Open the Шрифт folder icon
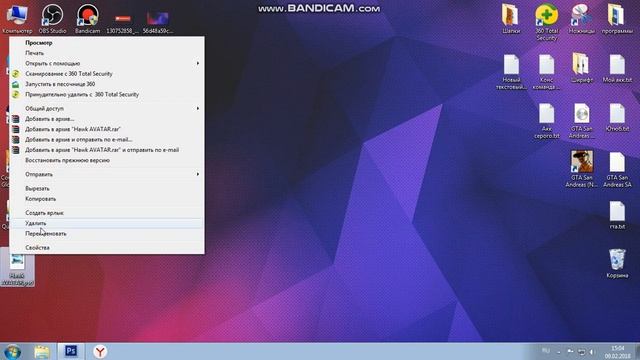Screen dimensions: 640x360 click(x=582, y=68)
